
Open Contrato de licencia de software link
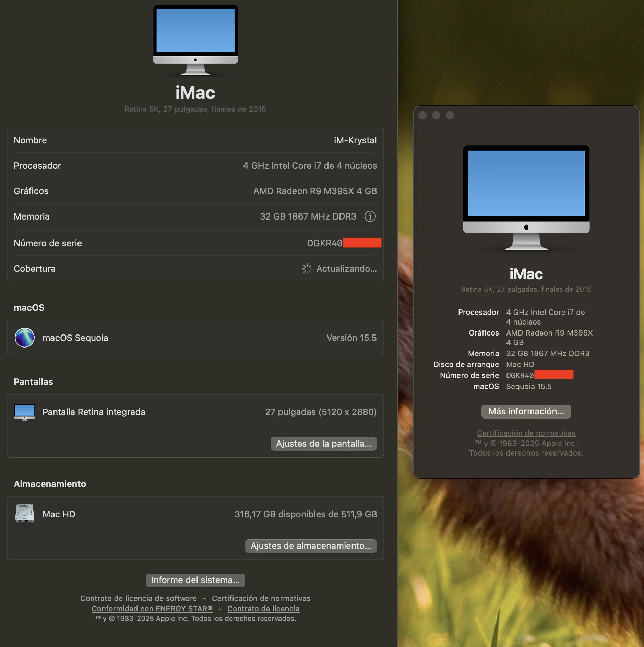click(x=139, y=598)
